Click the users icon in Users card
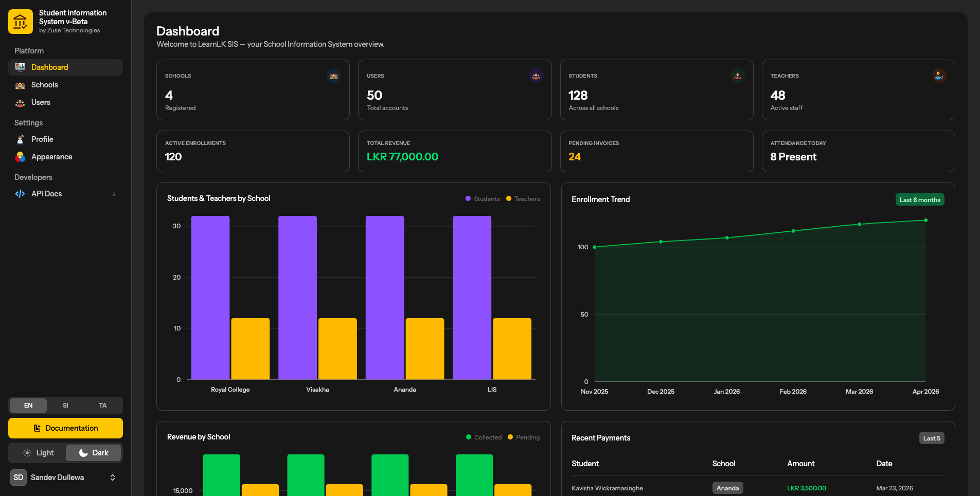The image size is (980, 496). tap(536, 76)
